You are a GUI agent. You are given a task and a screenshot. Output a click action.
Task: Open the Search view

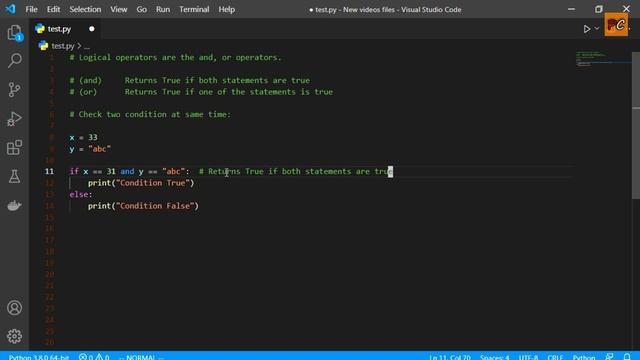(14, 61)
